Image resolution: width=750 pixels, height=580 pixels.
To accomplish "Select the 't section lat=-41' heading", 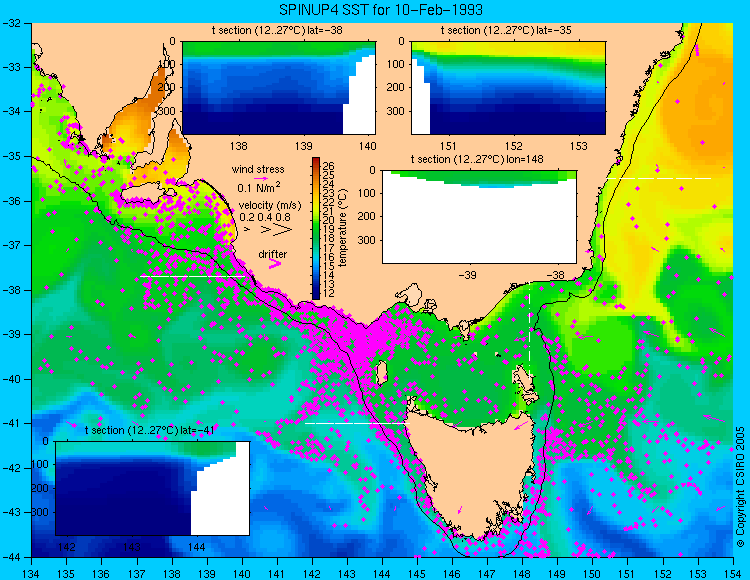I will [x=149, y=430].
